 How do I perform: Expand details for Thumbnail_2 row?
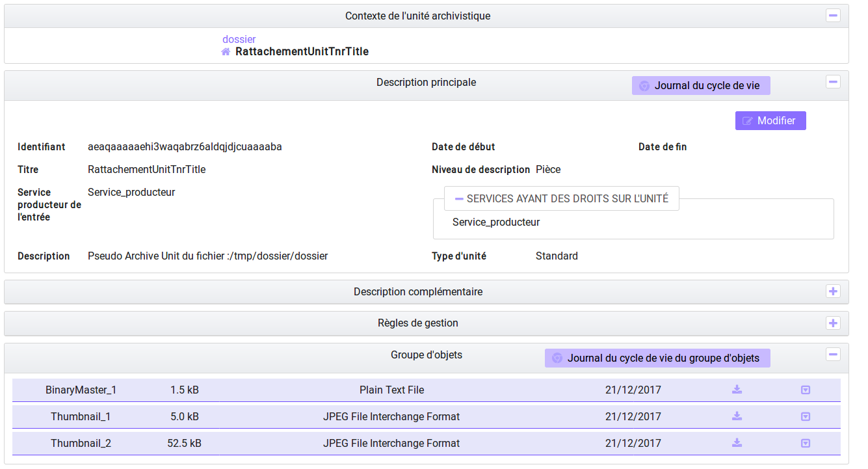pos(805,443)
